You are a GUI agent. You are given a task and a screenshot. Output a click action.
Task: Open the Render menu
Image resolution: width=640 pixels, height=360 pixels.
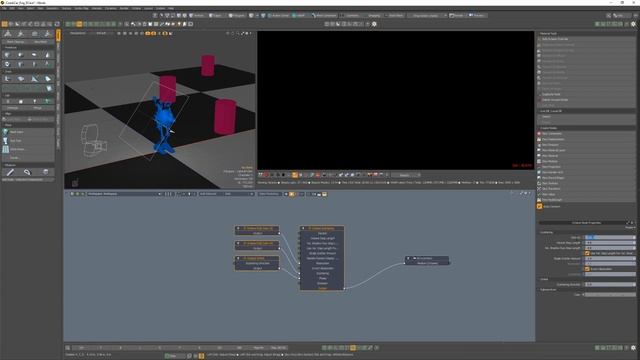[x=124, y=8]
